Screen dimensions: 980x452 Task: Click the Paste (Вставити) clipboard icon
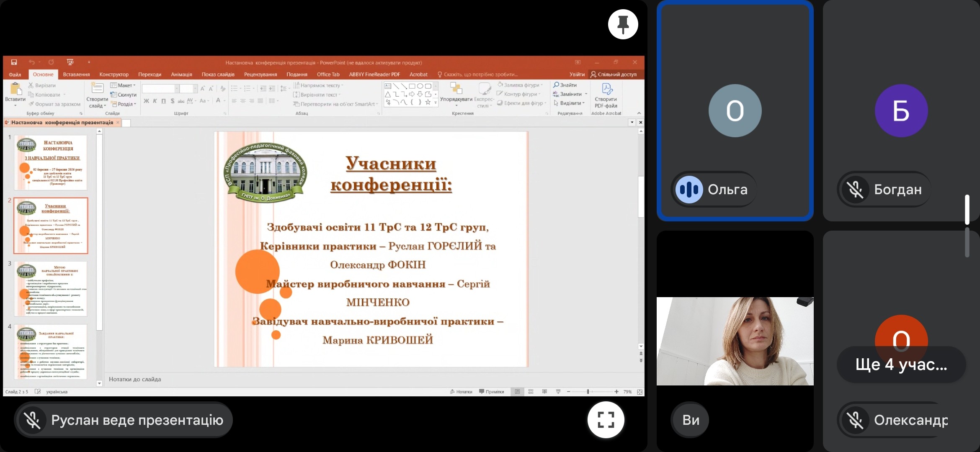coord(15,89)
